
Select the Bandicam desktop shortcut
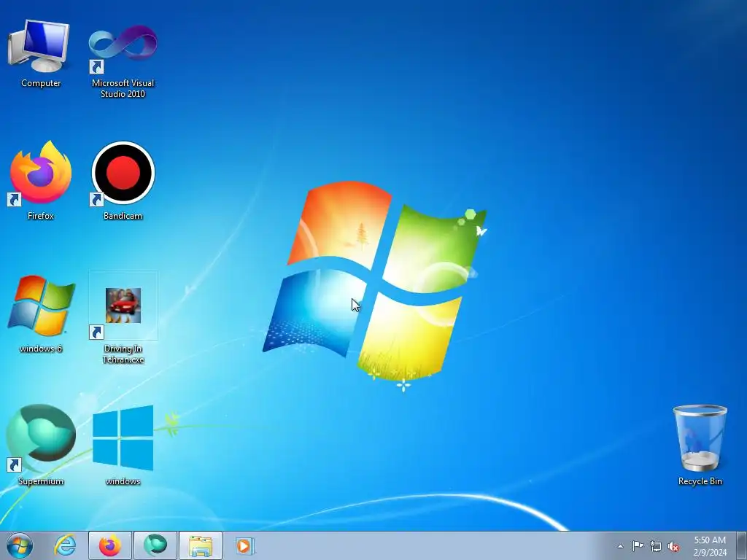tap(123, 180)
